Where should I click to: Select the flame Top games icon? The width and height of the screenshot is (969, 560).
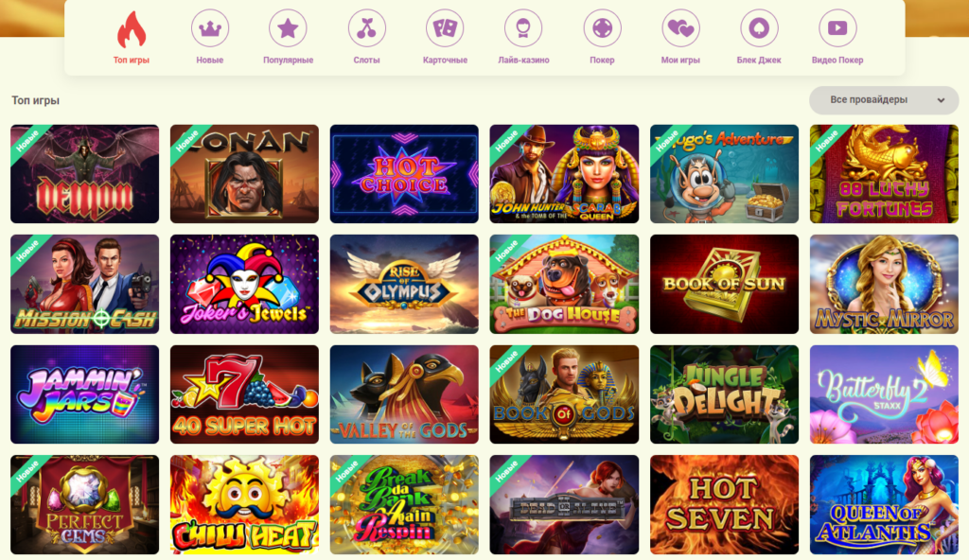click(131, 29)
